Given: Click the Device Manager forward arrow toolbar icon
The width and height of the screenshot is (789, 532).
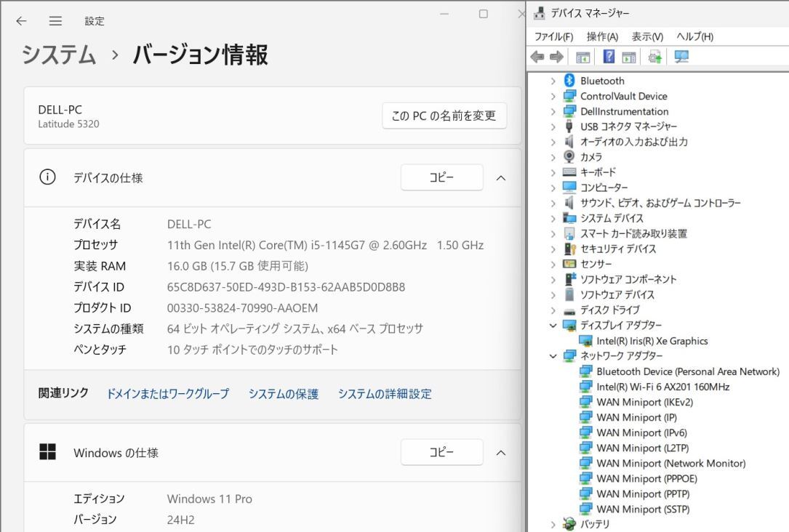Looking at the screenshot, I should (x=556, y=57).
